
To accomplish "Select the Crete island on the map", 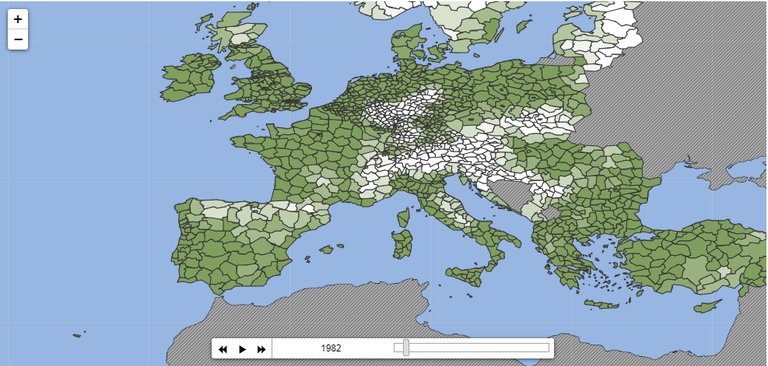I will click(x=602, y=304).
